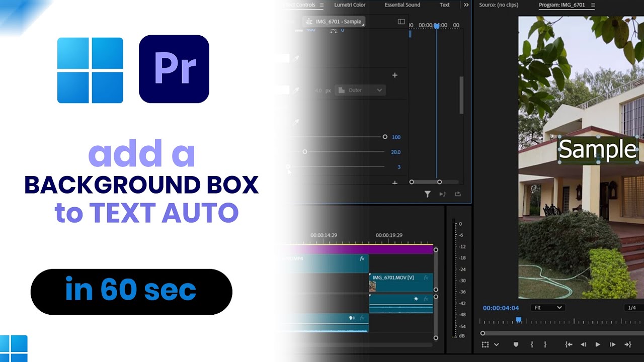Click the Mark Out button
The image size is (644, 362).
pos(545,344)
